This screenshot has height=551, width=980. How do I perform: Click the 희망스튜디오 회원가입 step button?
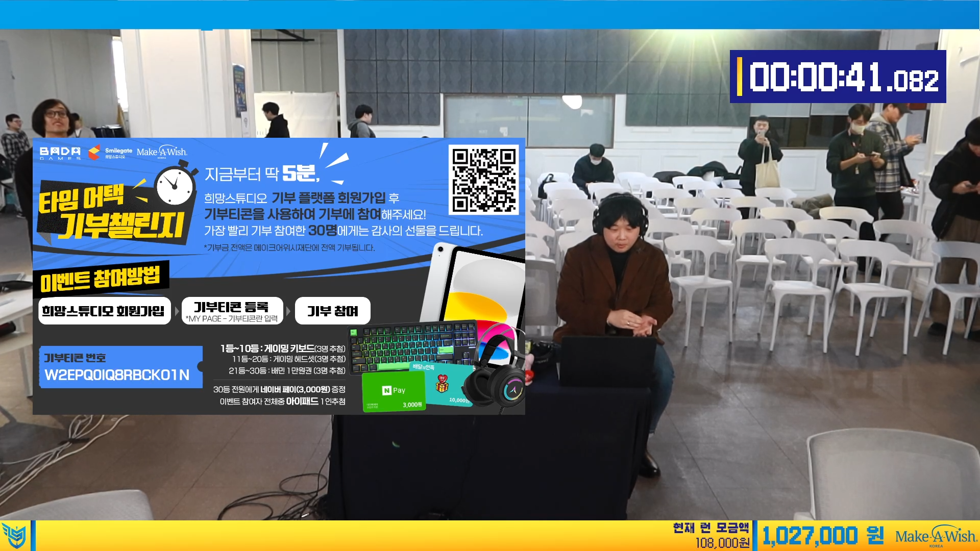click(x=104, y=311)
